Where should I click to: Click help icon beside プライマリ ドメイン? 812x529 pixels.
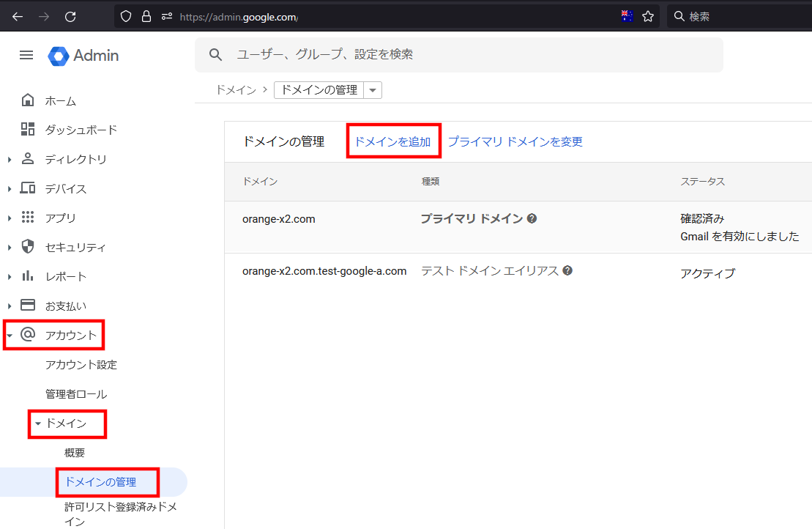coord(532,218)
